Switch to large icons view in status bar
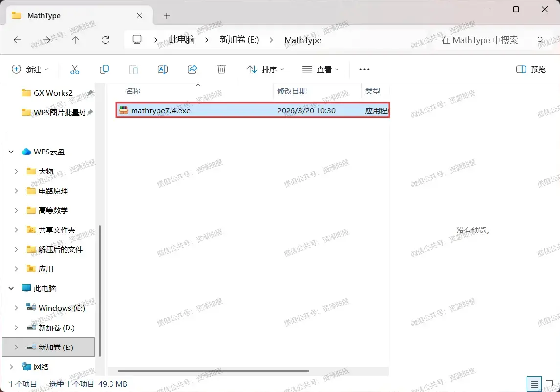This screenshot has height=392, width=560. 549,384
